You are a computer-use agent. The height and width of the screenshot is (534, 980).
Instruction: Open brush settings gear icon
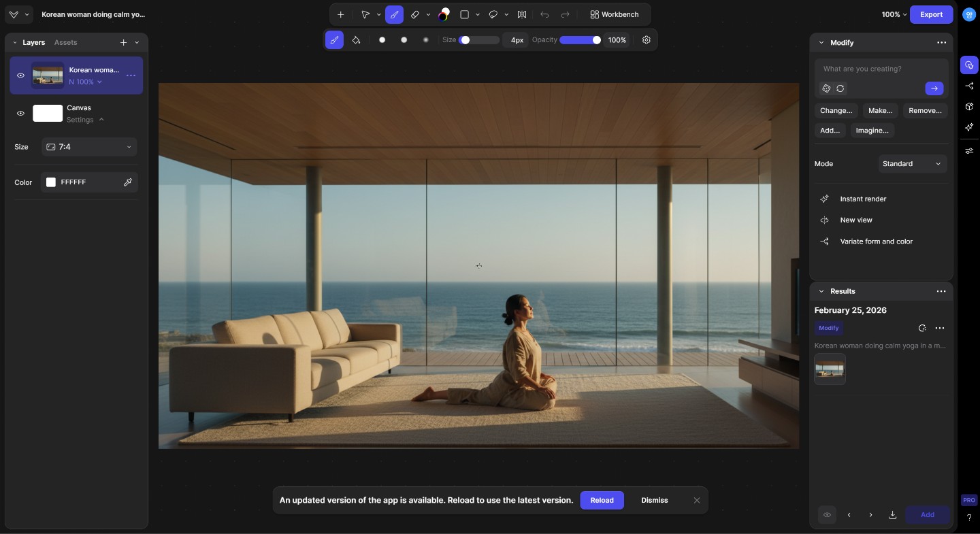click(647, 40)
